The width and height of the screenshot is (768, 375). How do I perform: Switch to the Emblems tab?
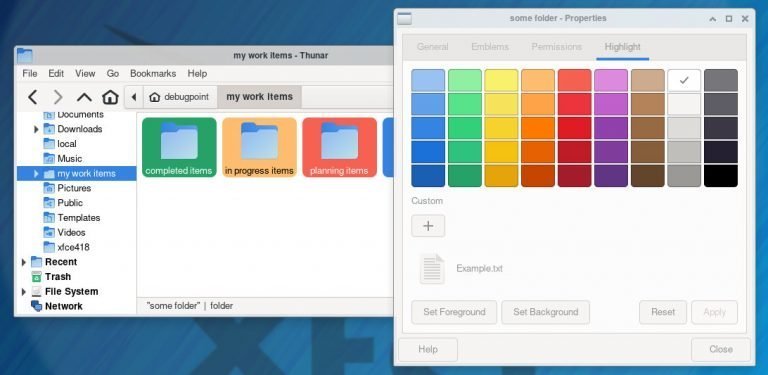click(x=490, y=47)
